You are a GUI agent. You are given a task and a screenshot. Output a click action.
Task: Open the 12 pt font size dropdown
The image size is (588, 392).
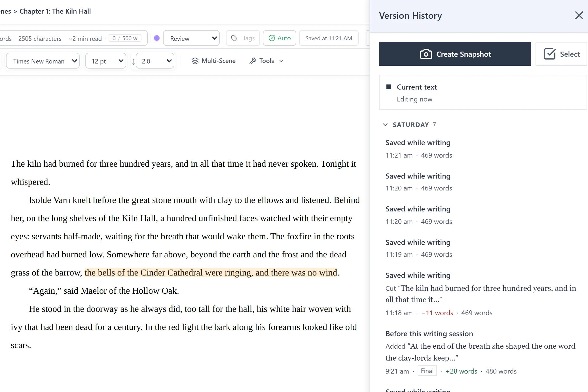click(105, 61)
